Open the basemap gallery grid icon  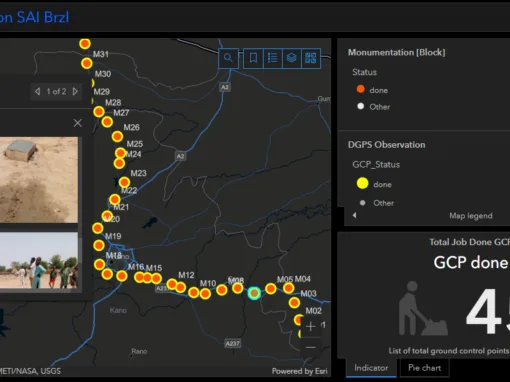(x=311, y=58)
